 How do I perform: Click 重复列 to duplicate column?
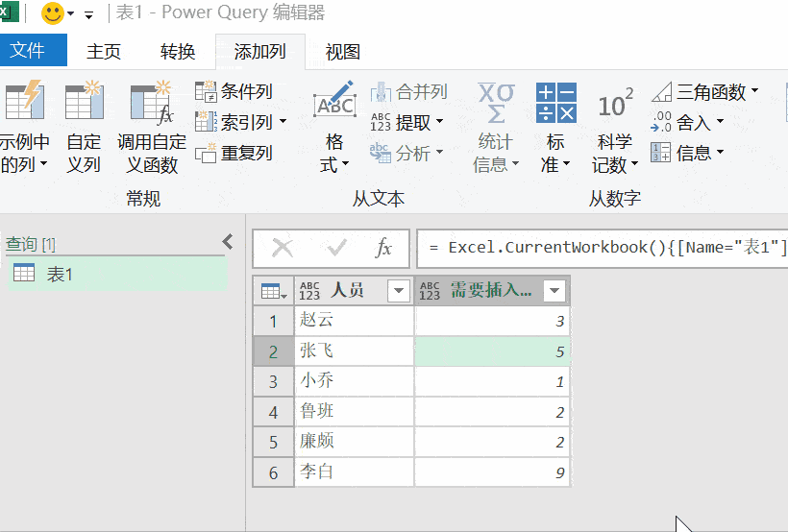click(234, 153)
